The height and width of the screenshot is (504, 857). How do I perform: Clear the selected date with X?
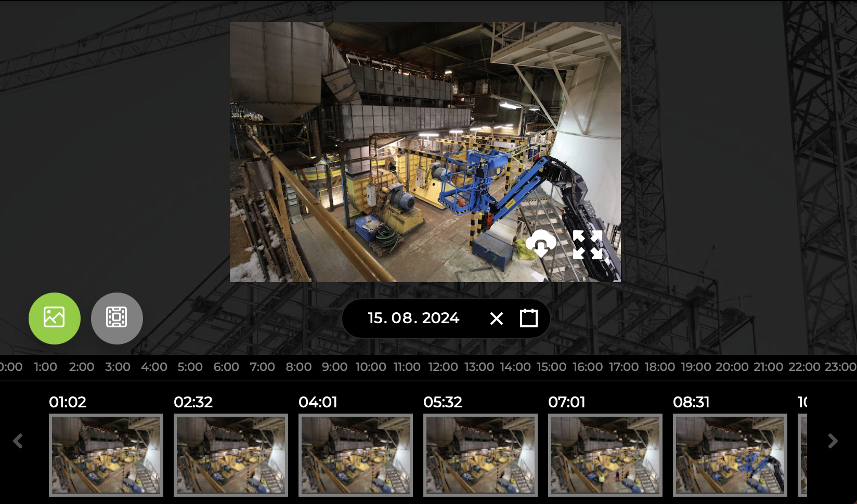tap(497, 319)
